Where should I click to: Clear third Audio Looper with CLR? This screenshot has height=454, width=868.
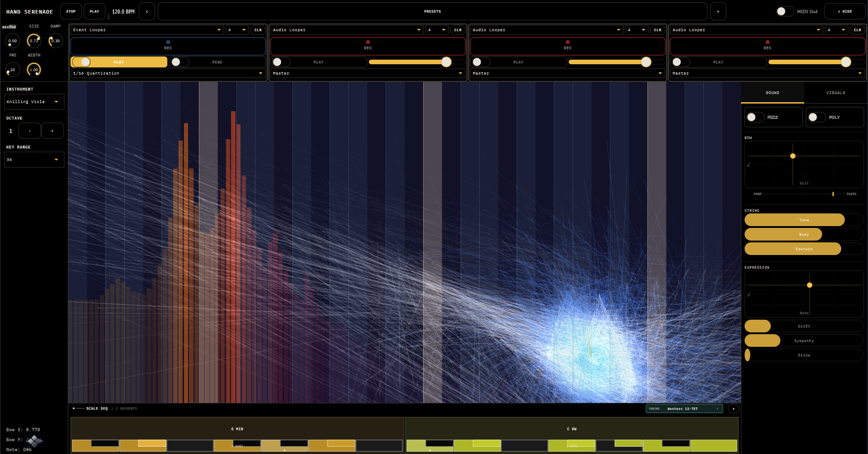pos(858,30)
